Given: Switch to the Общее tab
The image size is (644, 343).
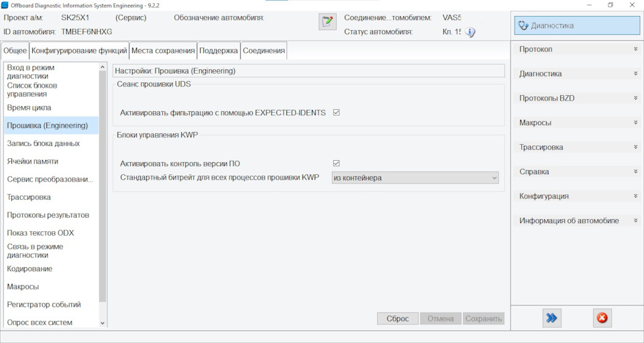Looking at the screenshot, I should (15, 51).
